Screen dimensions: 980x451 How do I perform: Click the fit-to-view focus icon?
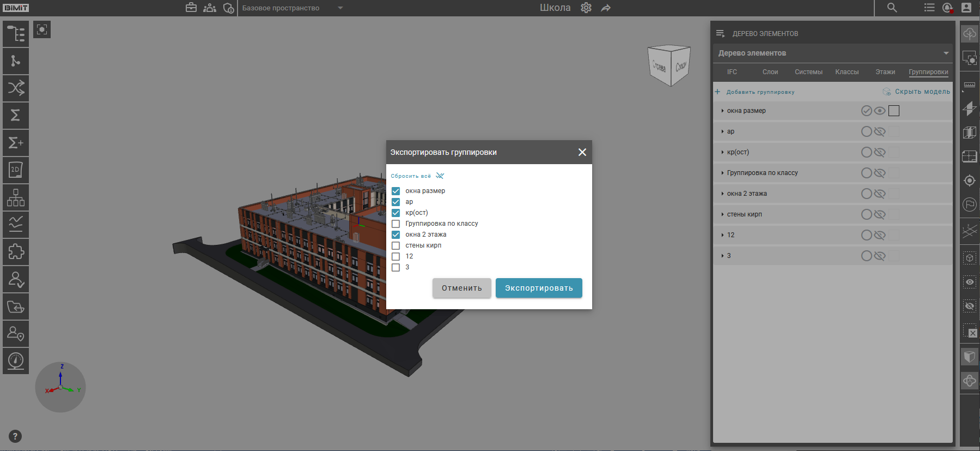[x=42, y=29]
